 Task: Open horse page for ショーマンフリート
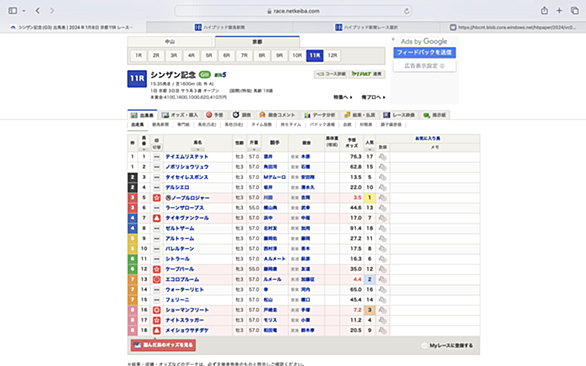pos(187,310)
